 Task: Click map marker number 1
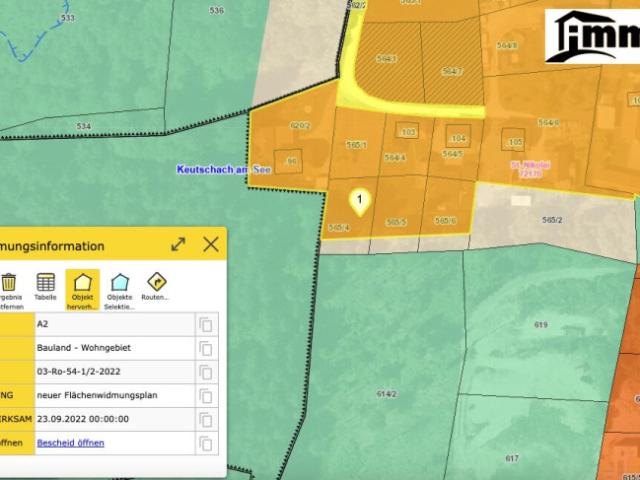click(360, 202)
